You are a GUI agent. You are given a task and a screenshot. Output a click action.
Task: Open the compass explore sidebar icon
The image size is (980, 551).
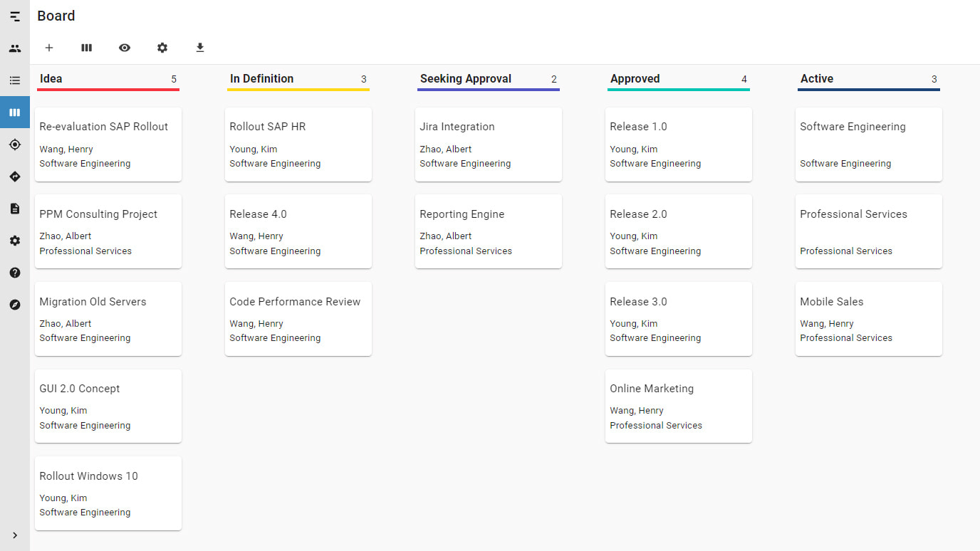pos(15,305)
